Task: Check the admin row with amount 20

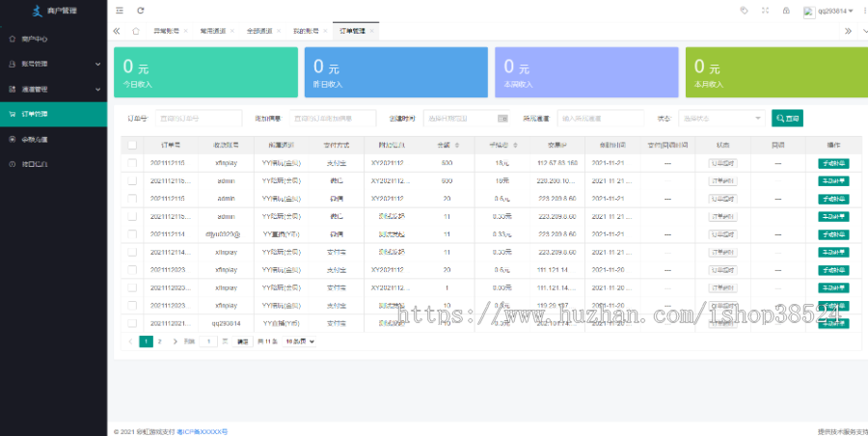Action: pyautogui.click(x=132, y=199)
